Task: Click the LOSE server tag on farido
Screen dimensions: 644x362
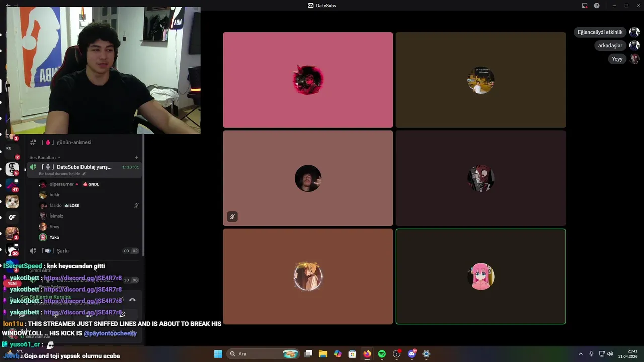Action: point(72,205)
